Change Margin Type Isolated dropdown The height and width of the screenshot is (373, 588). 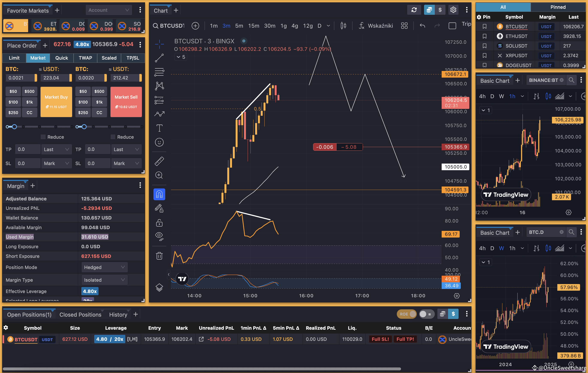coord(105,280)
